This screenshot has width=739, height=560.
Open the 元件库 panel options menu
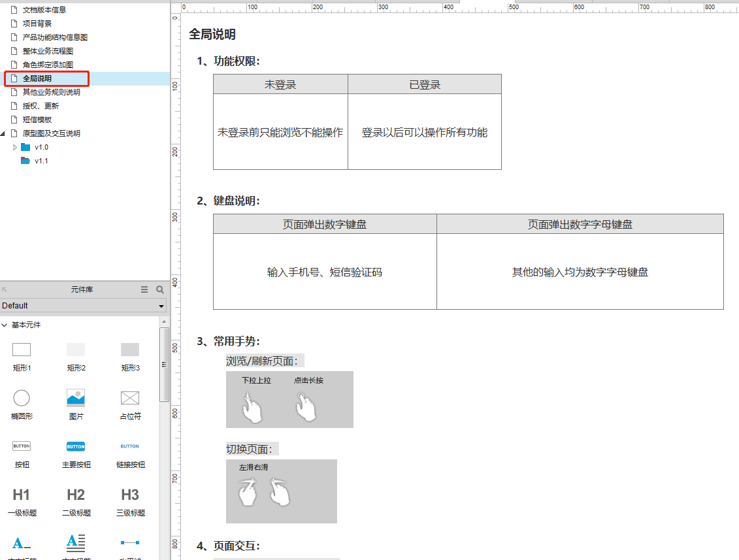(x=144, y=289)
